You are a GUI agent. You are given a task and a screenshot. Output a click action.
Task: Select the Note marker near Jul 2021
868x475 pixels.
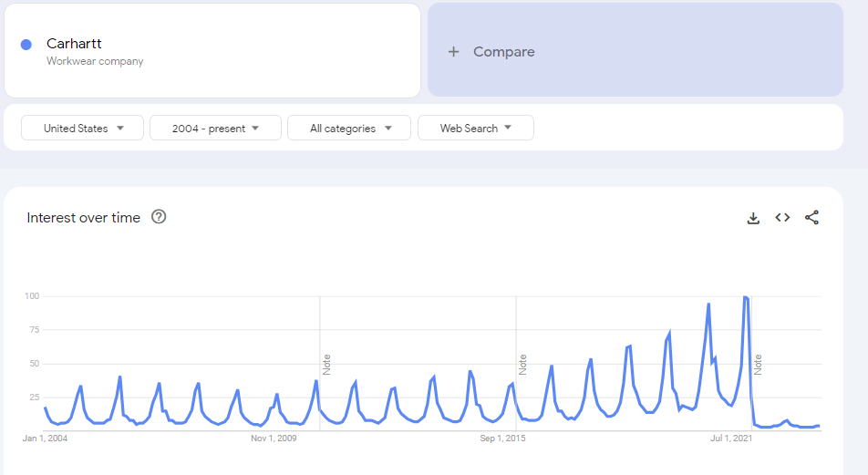pos(758,365)
